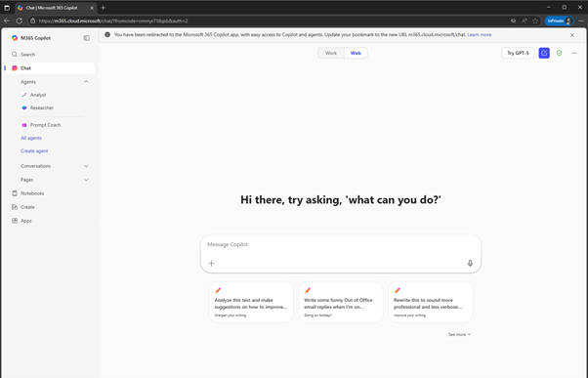Switch to the Work tab

tap(331, 54)
